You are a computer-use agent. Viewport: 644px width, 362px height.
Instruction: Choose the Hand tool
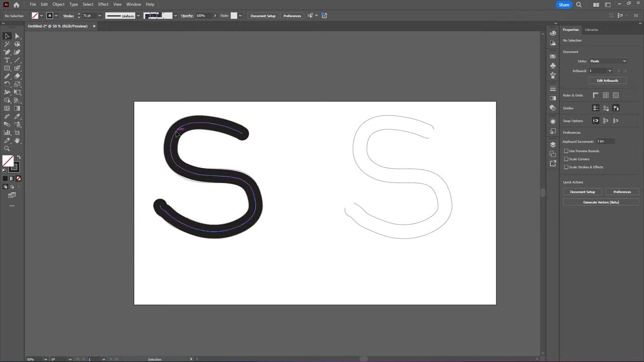point(17,140)
